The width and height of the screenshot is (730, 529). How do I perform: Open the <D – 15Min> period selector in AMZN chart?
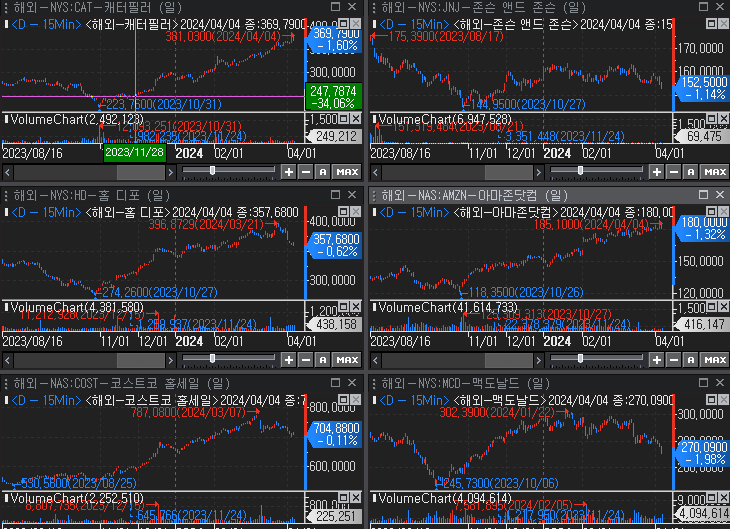(414, 212)
